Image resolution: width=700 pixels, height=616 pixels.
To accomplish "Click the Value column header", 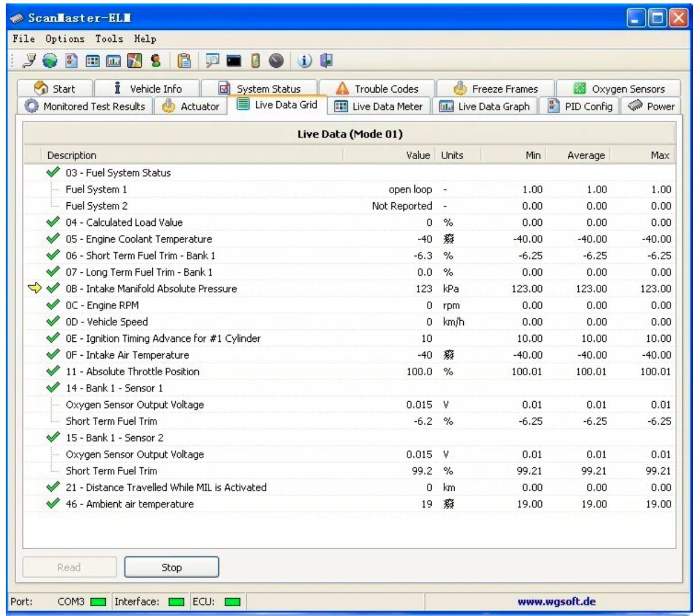I will [x=389, y=155].
